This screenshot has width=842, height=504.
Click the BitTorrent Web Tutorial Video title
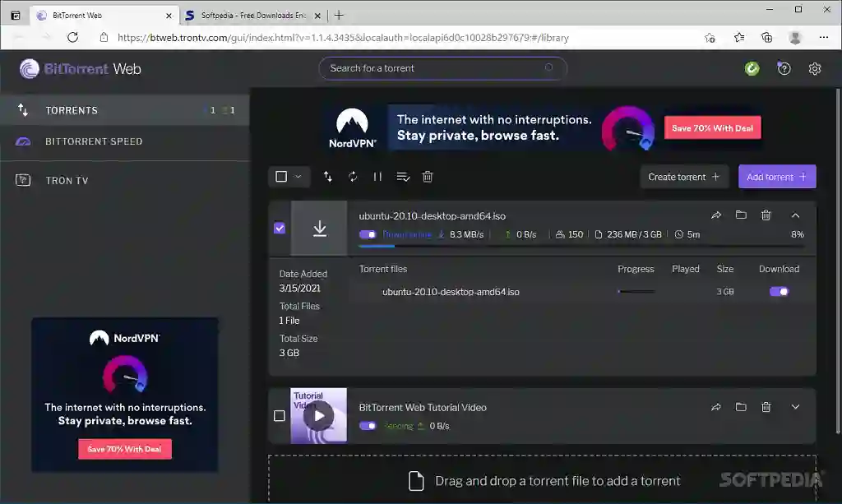point(423,407)
